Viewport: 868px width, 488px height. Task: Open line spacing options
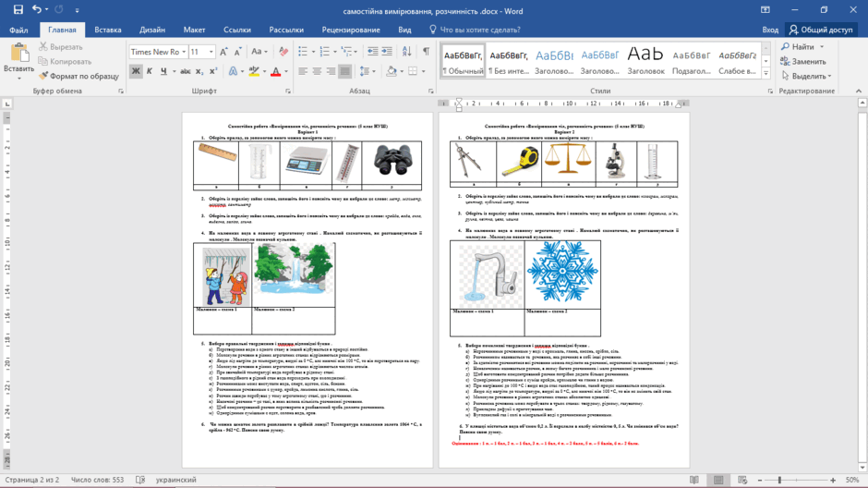(x=364, y=71)
